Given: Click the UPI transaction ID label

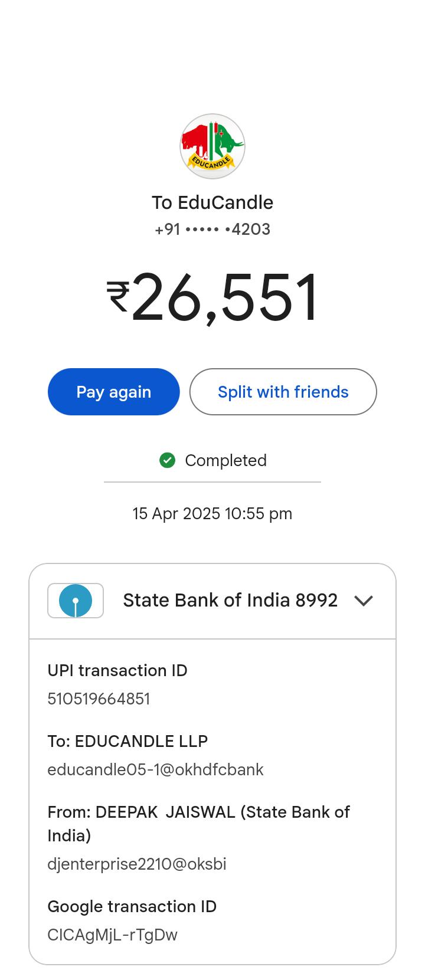Looking at the screenshot, I should pyautogui.click(x=117, y=671).
